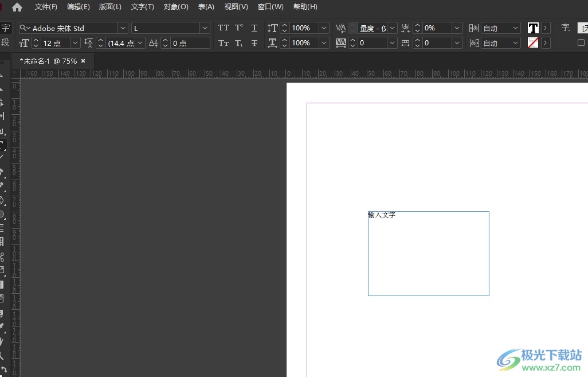Go to the Home screen icon
This screenshot has height=377, width=588.
[x=17, y=7]
